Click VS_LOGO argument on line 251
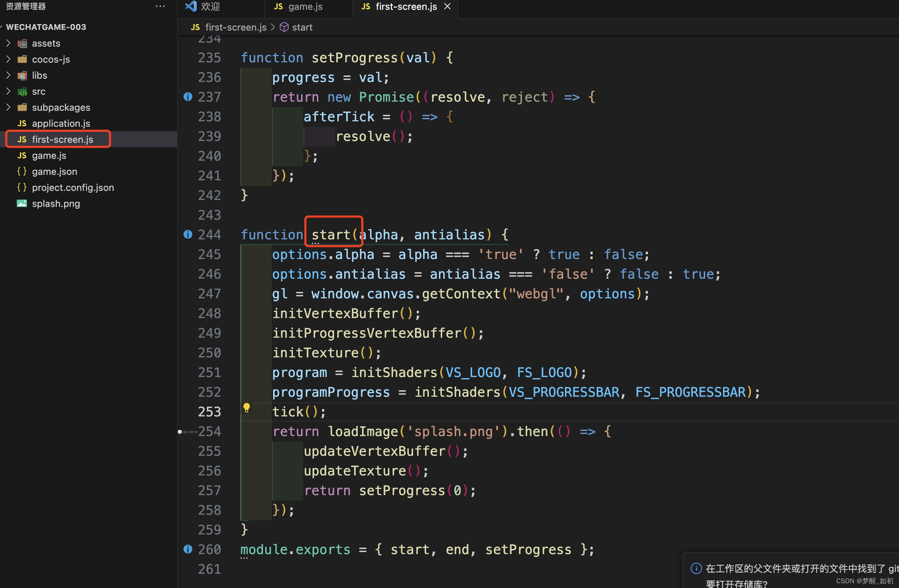This screenshot has height=588, width=899. tap(473, 372)
